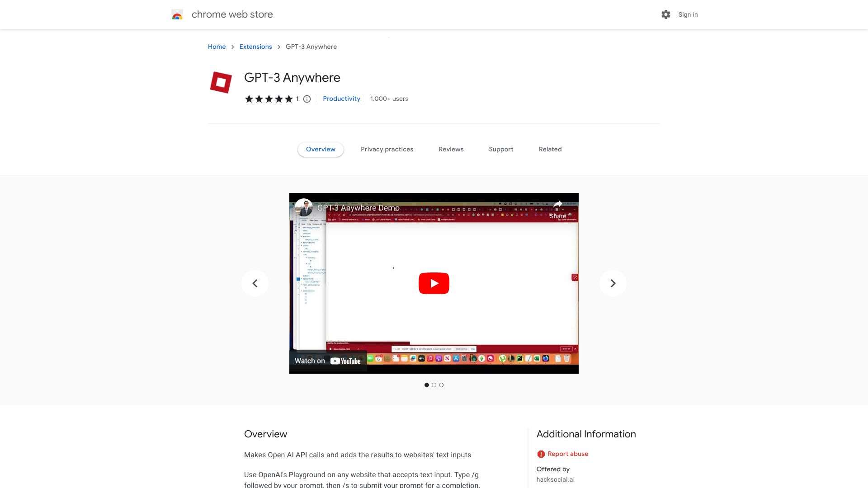
Task: Click the video uploader's avatar
Action: point(304,208)
